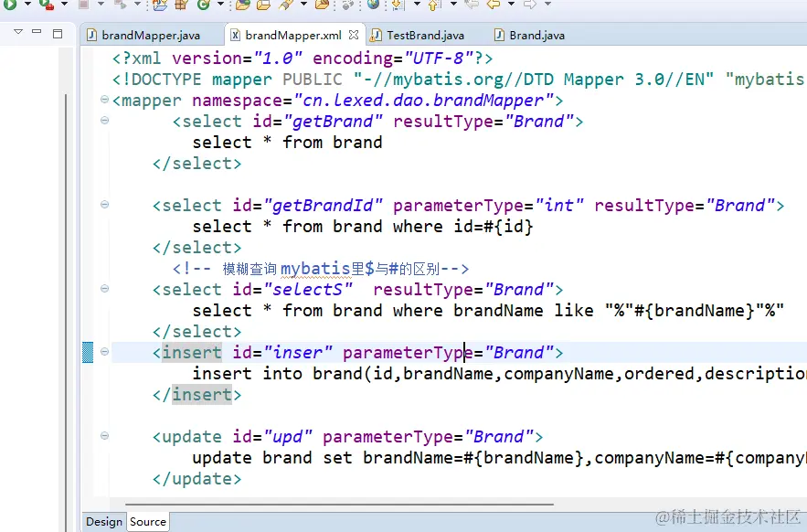
Task: Collapse the inser insert element fold
Action: click(104, 352)
